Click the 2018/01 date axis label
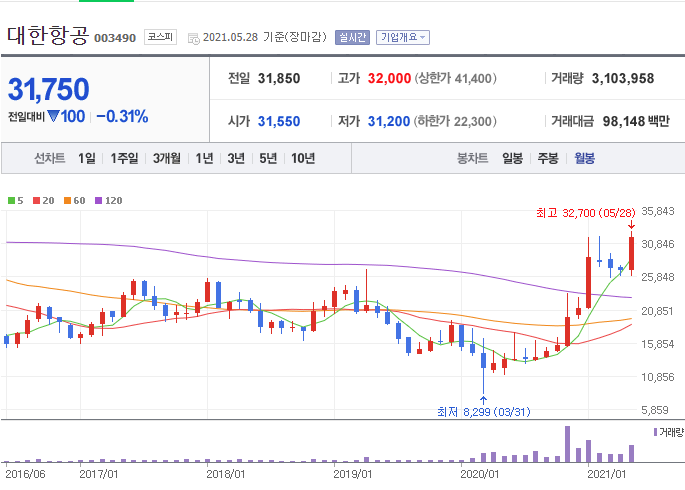 click(226, 474)
